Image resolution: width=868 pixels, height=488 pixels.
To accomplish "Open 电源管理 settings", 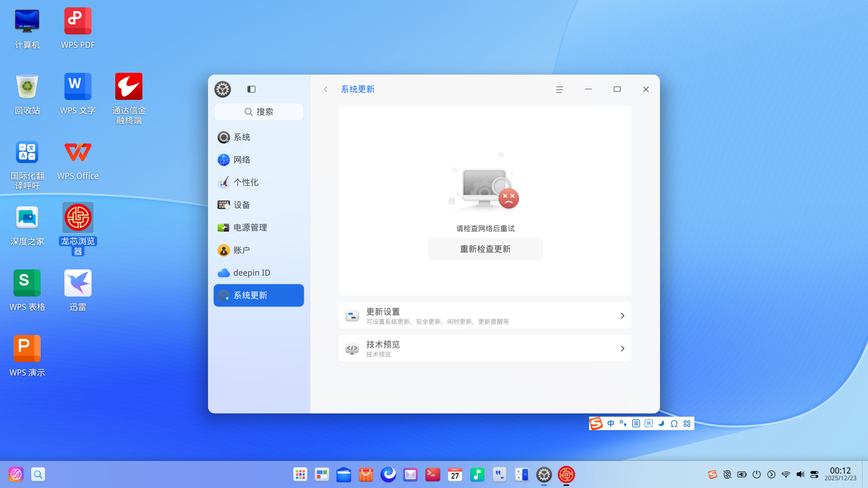I will [x=259, y=227].
